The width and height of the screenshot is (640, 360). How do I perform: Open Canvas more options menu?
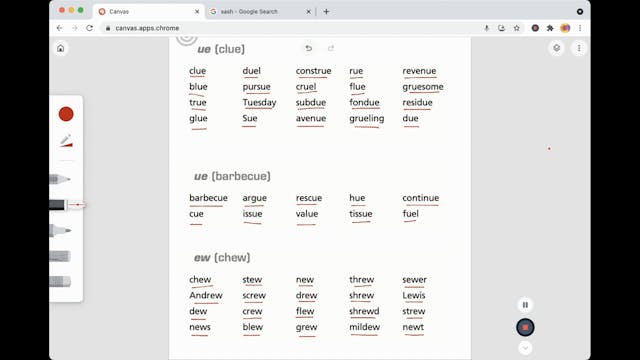click(579, 48)
